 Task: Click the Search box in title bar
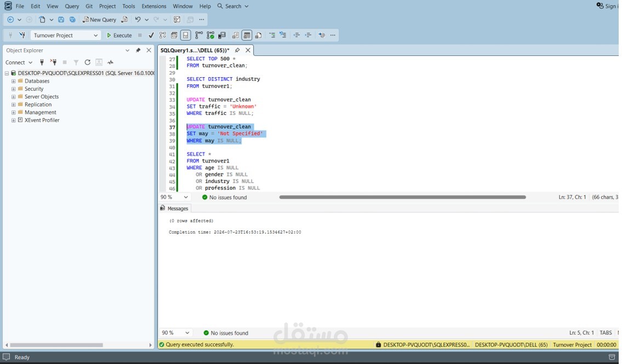pos(233,7)
